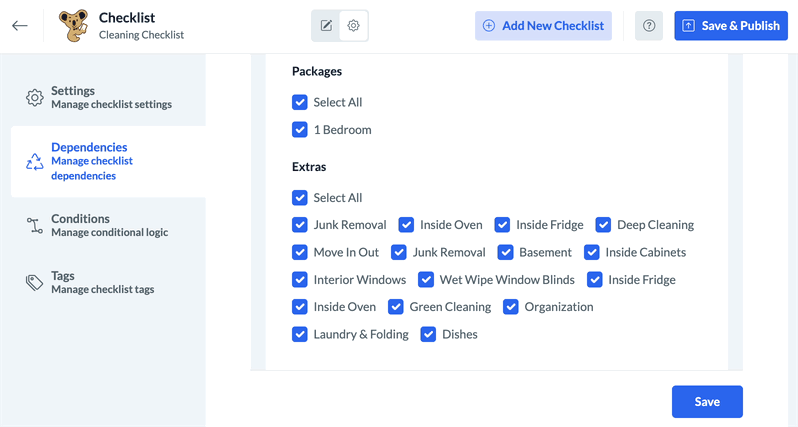The width and height of the screenshot is (798, 427).
Task: Uncheck Extras Select All checkbox
Action: point(300,198)
